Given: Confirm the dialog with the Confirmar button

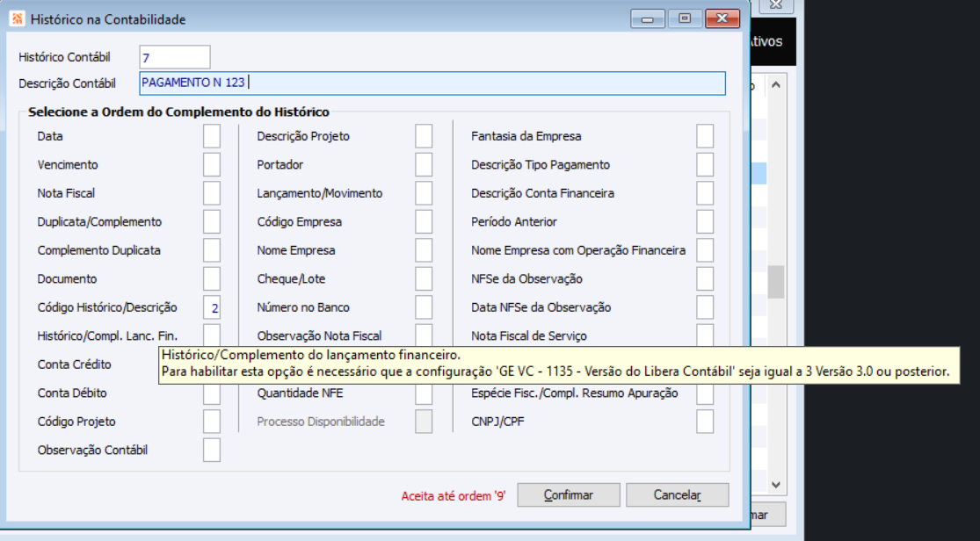Looking at the screenshot, I should pos(569,494).
